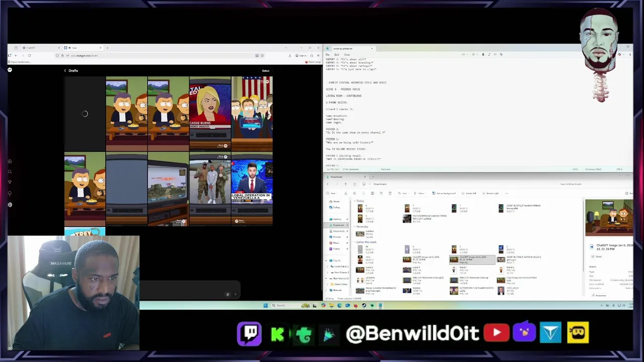This screenshot has height=362, width=644.
Task: Click Sign in in the browser toolbar
Action: [x=301, y=55]
